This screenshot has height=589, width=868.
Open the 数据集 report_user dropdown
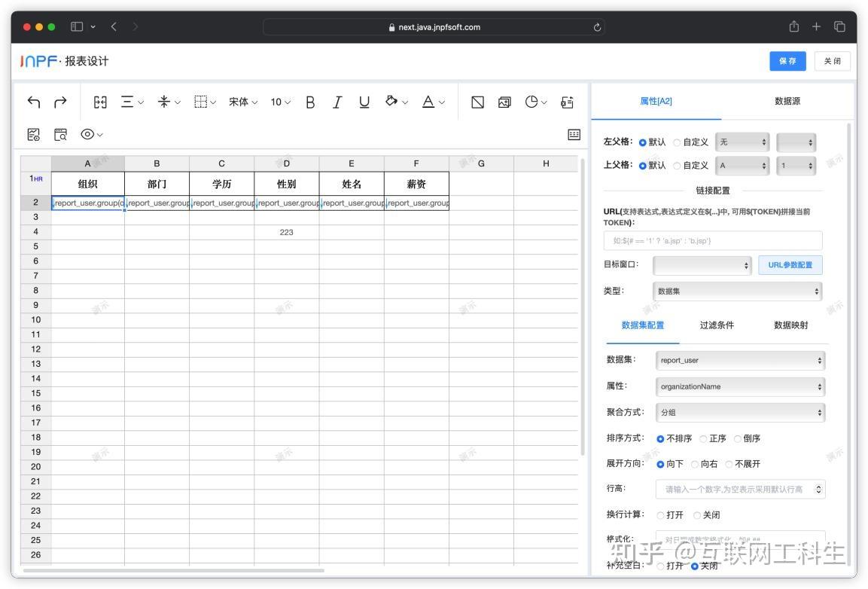[x=740, y=360]
